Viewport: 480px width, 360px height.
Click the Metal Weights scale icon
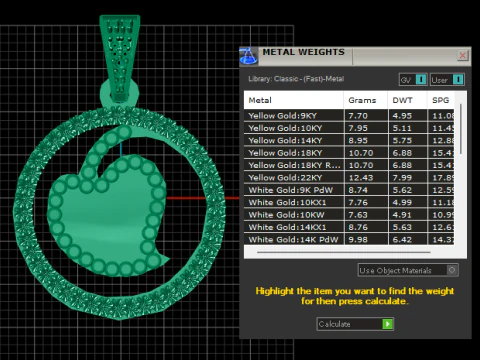[248, 56]
